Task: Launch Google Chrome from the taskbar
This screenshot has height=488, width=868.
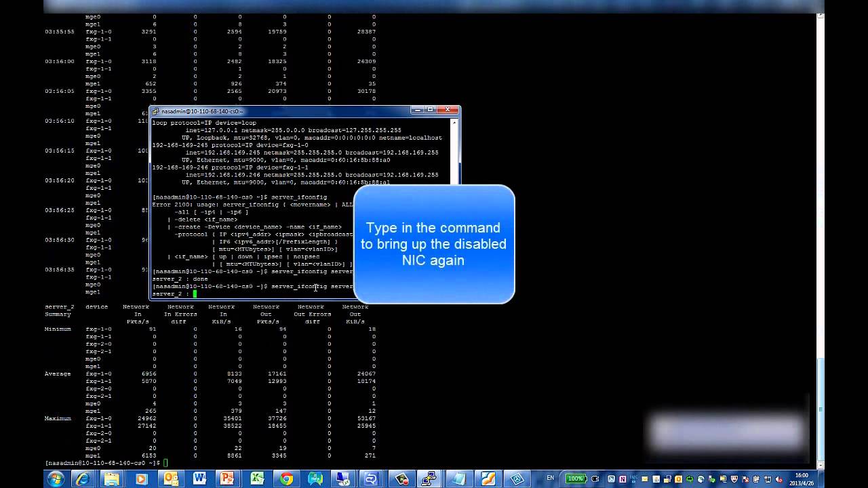Action: click(286, 479)
